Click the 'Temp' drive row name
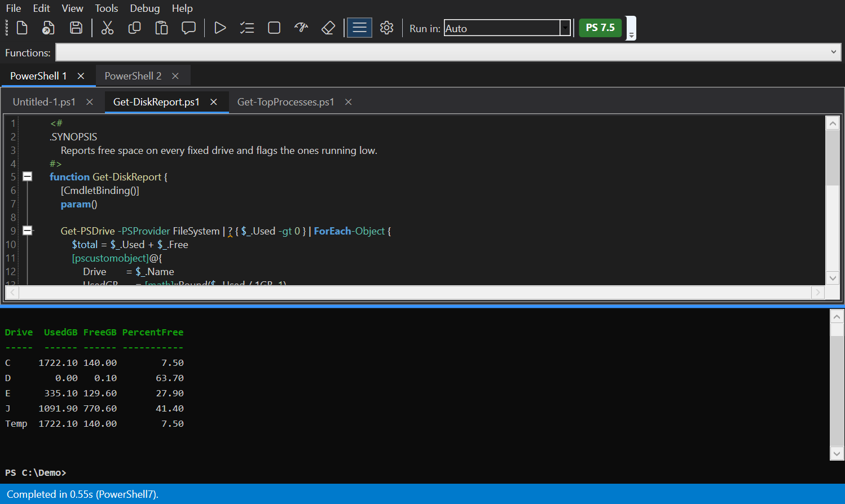The height and width of the screenshot is (504, 845). (16, 424)
